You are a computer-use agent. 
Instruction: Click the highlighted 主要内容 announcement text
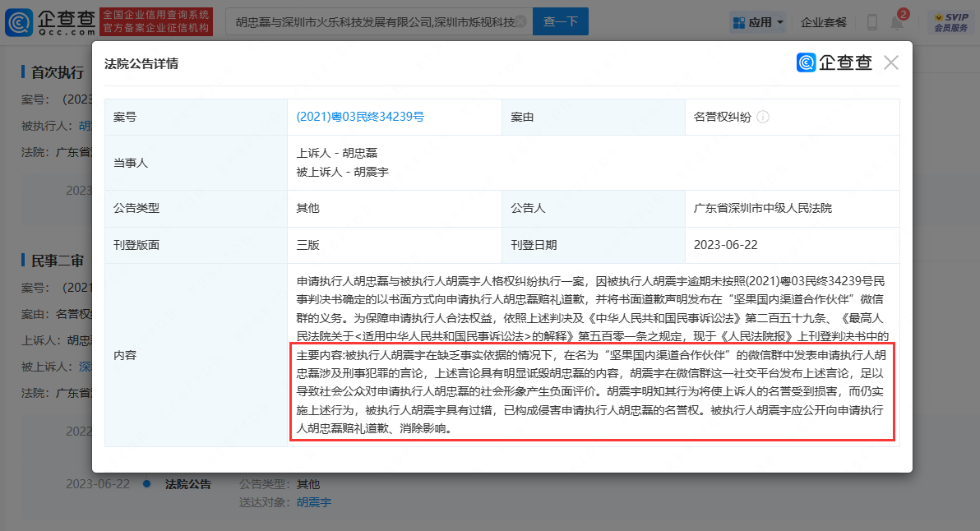(592, 393)
